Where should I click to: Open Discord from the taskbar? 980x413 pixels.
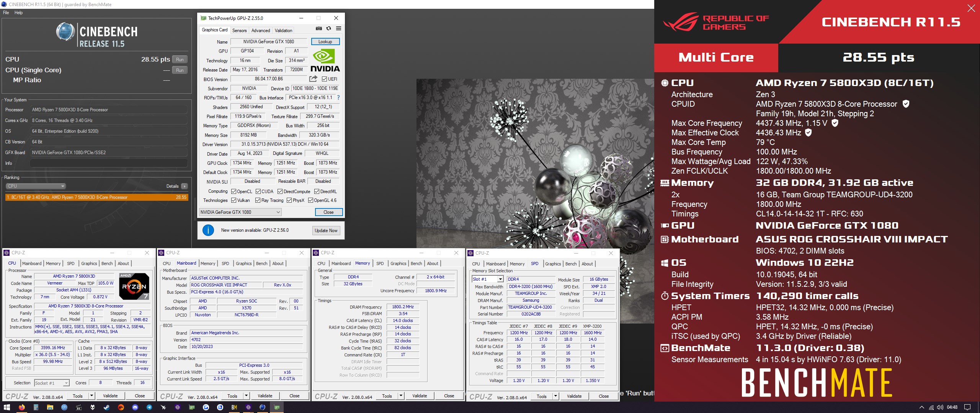point(135,407)
